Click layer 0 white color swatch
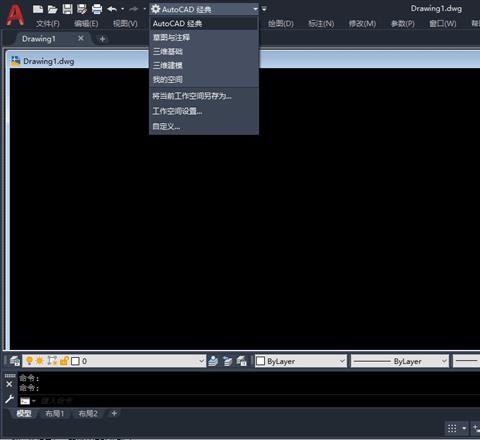Screen dimensions: 480x440 (x=76, y=361)
